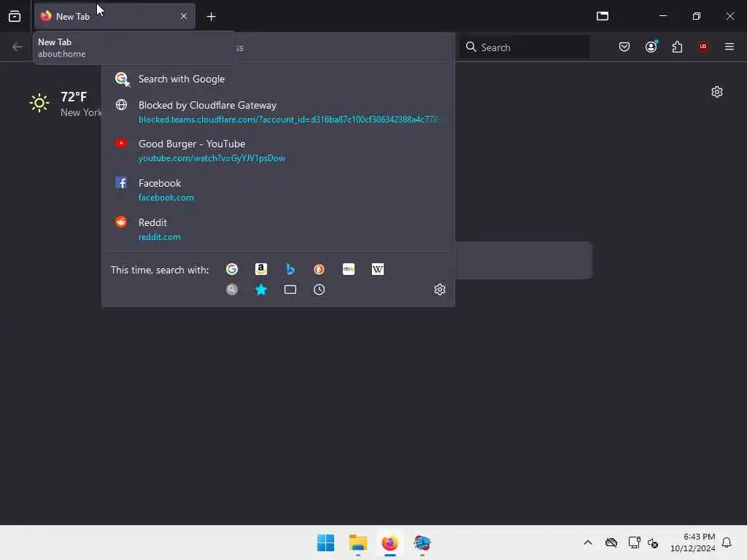Open the Pocket save icon

(624, 47)
